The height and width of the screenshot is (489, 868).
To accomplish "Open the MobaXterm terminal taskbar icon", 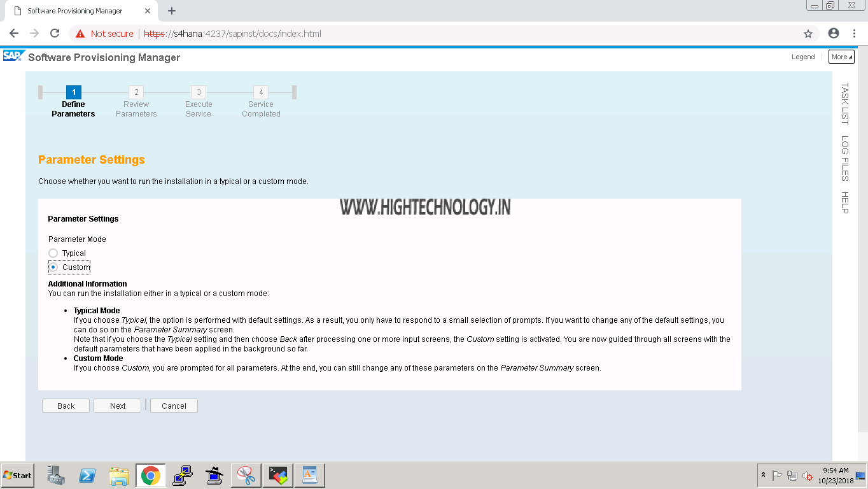I will click(278, 476).
